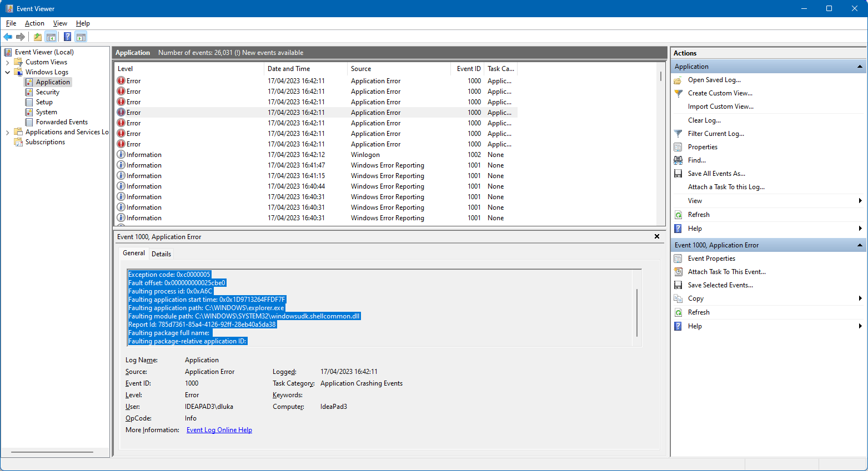Navigate back using the back arrow icon
The height and width of the screenshot is (471, 868).
pyautogui.click(x=8, y=37)
